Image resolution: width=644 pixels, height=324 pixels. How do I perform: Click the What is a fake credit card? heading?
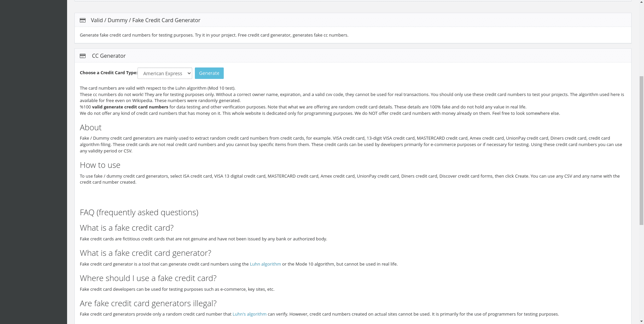click(x=126, y=228)
